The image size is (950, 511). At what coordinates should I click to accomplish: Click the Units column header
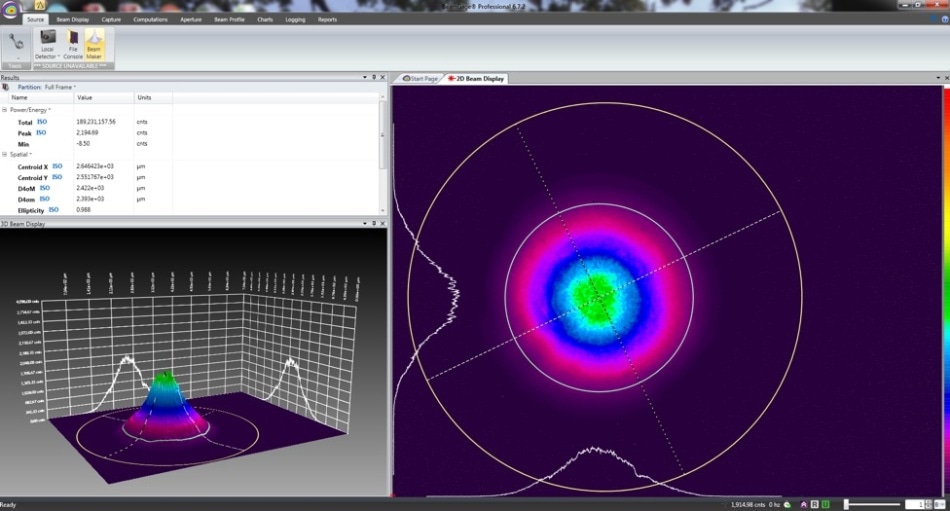153,97
